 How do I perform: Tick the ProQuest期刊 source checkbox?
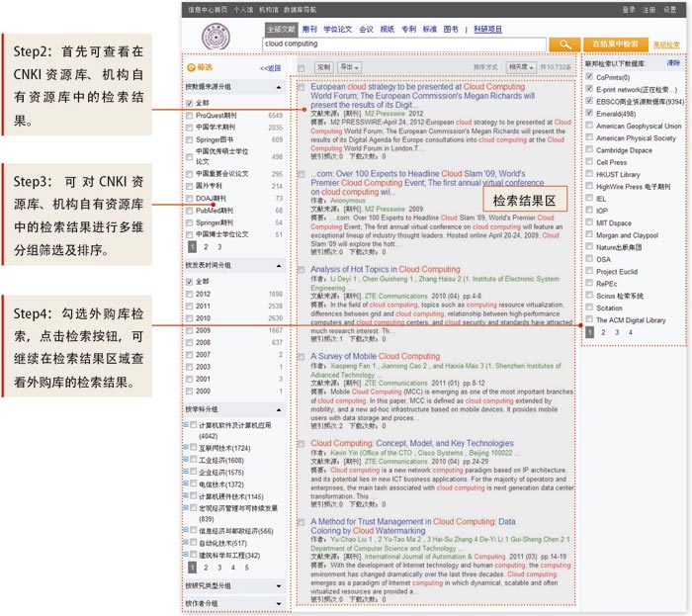[190, 115]
